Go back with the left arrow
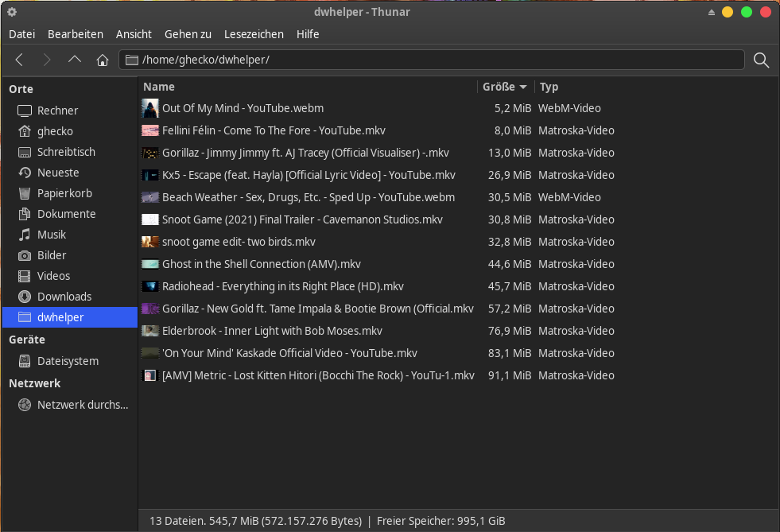 click(19, 60)
